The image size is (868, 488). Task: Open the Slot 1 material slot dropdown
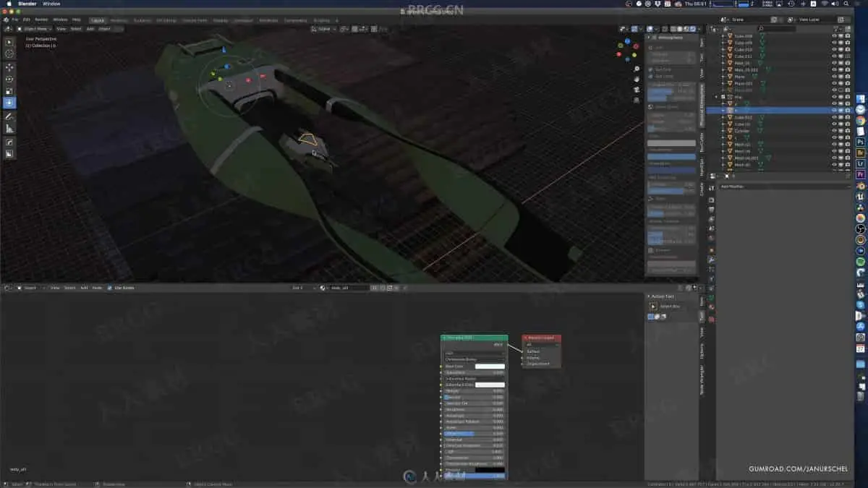302,288
